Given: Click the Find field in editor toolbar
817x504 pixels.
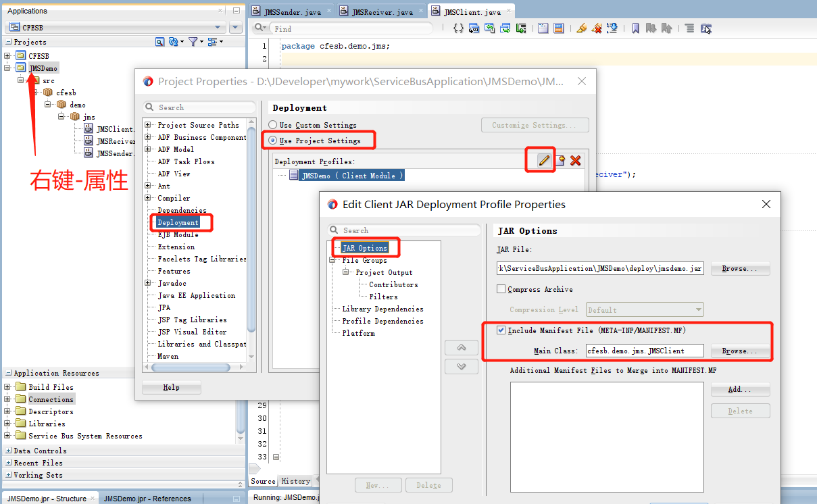Looking at the screenshot, I should (x=351, y=28).
